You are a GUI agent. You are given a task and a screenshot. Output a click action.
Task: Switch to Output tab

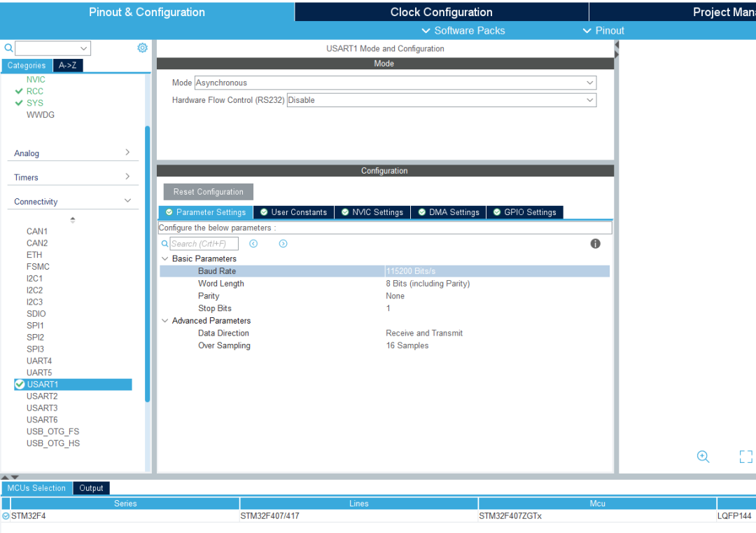91,488
